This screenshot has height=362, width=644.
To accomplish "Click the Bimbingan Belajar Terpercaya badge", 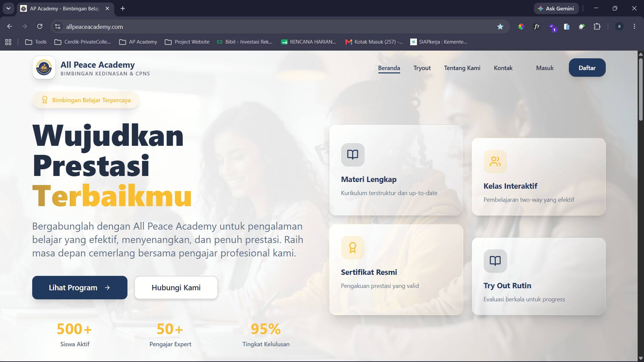I will tap(86, 100).
